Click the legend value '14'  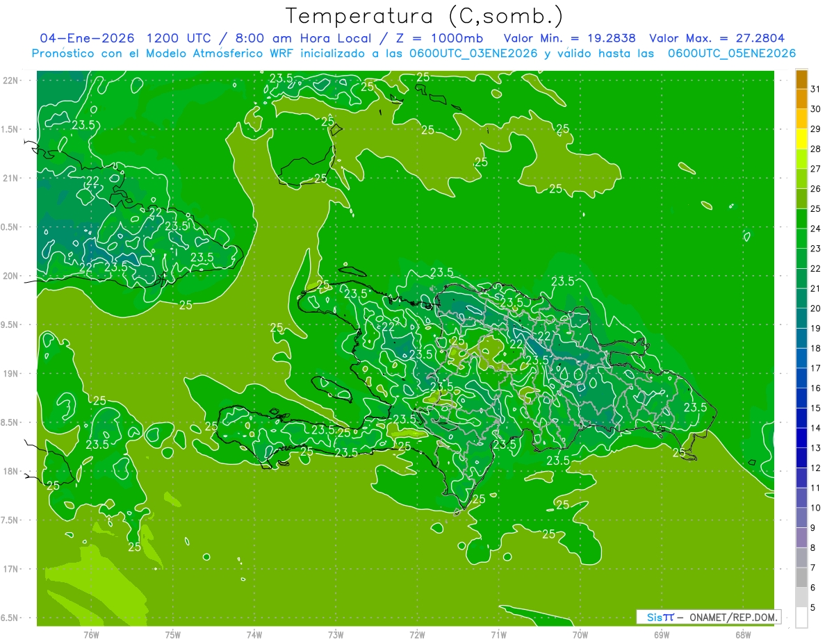coord(816,428)
